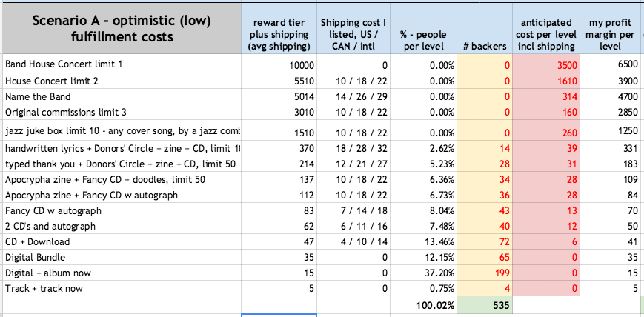Click the 3500 anticipated cost cell
644x317 pixels.
coord(545,65)
